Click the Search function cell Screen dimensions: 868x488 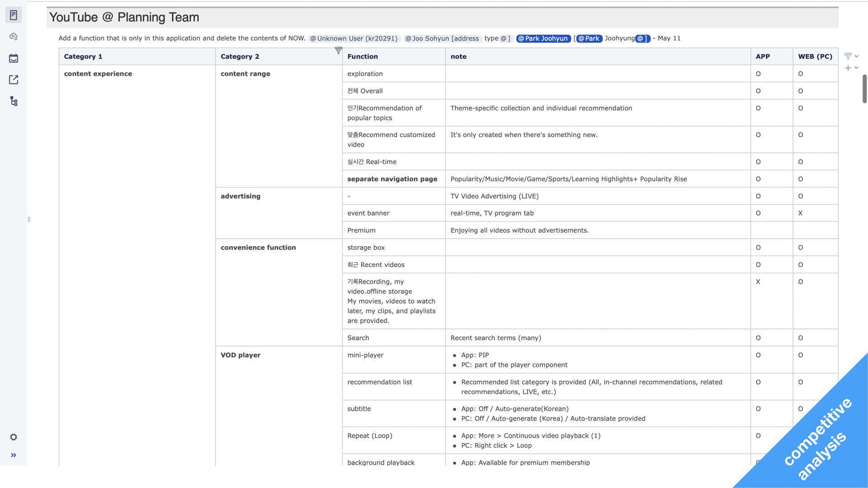(x=393, y=338)
